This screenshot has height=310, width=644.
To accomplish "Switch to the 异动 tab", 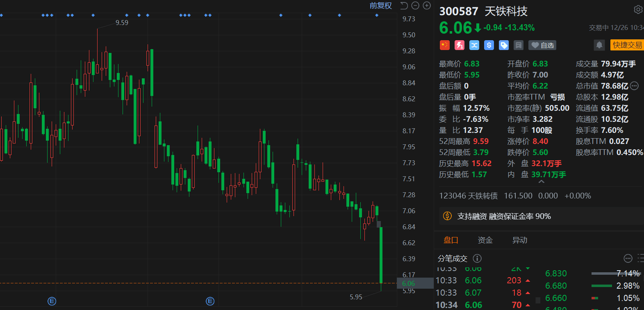I will point(519,240).
